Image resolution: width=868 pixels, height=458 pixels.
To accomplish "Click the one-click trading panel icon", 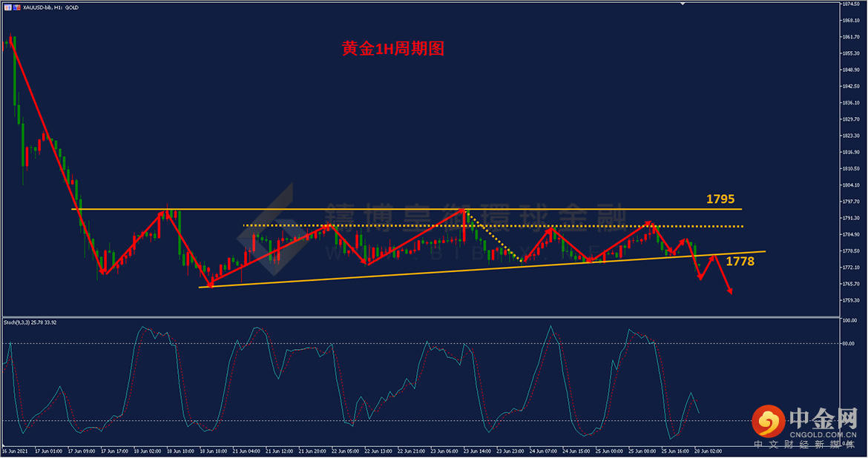I will point(7,7).
